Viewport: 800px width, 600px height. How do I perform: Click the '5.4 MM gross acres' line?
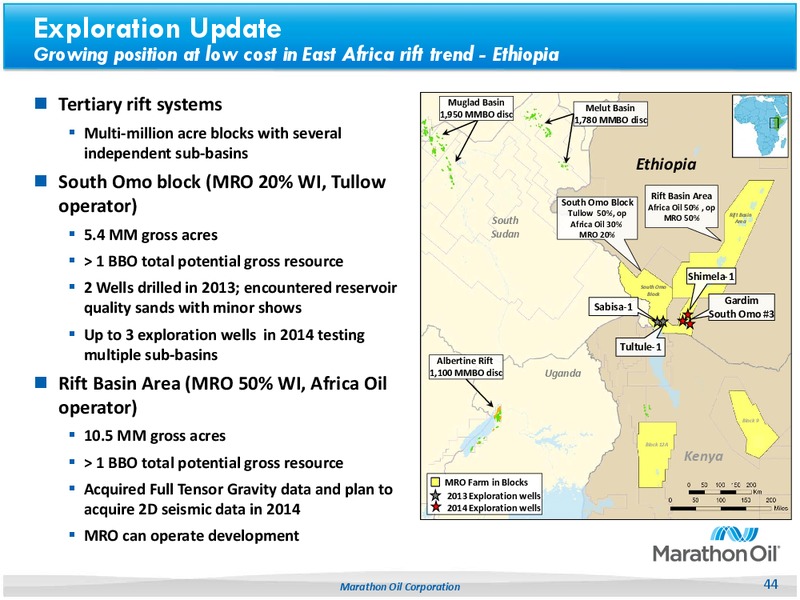(x=151, y=235)
